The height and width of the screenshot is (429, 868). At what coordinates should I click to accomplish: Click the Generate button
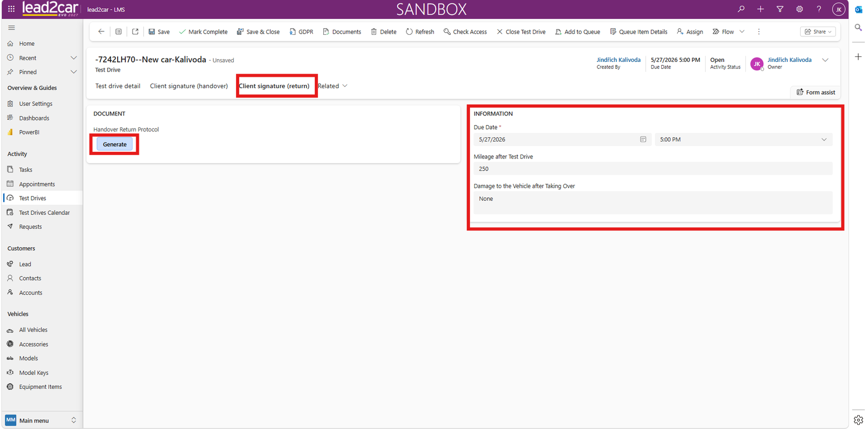pos(114,144)
